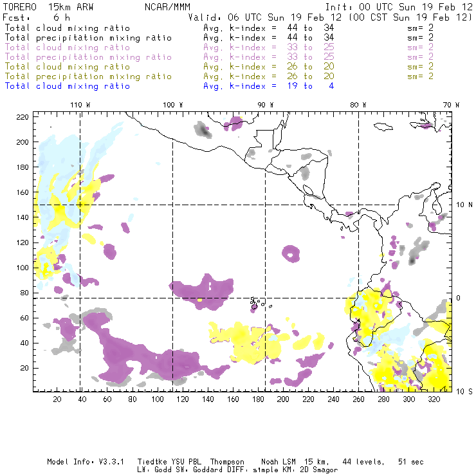Select the blue "Total cloud mixing ratio" legend line
This screenshot has width=476, height=476.
(68, 86)
